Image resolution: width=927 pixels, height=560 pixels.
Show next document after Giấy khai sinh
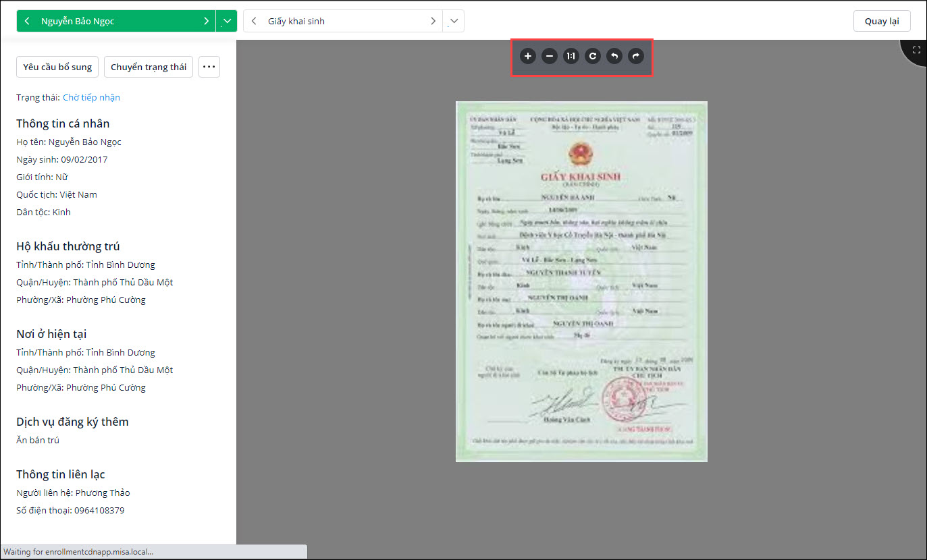[433, 21]
